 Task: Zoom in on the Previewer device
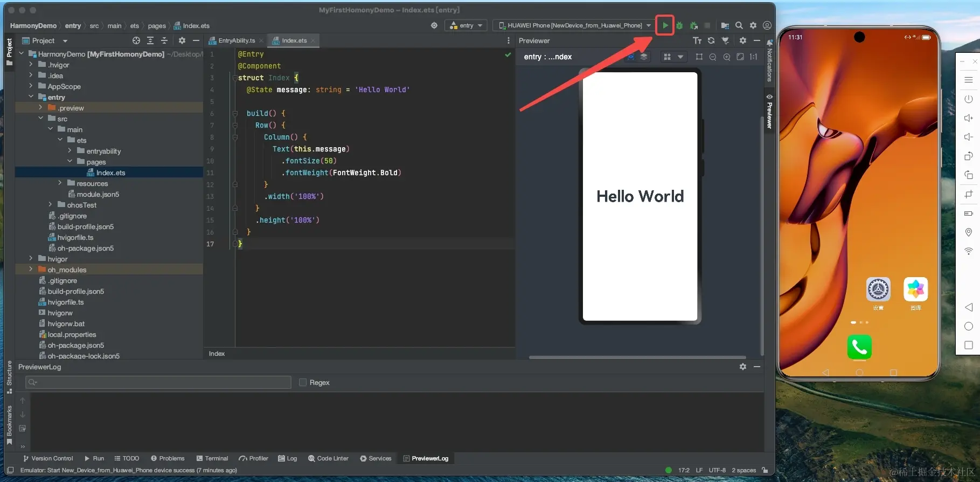pos(727,57)
